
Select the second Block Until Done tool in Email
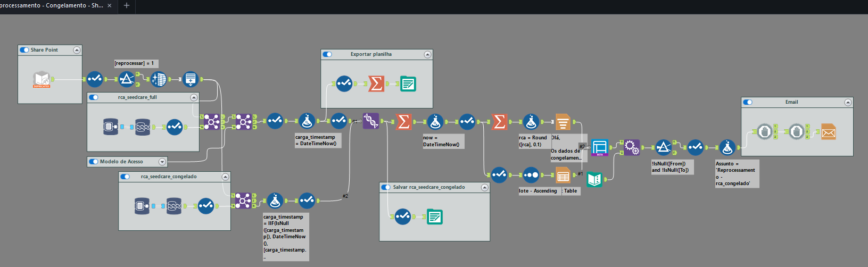coord(797,131)
